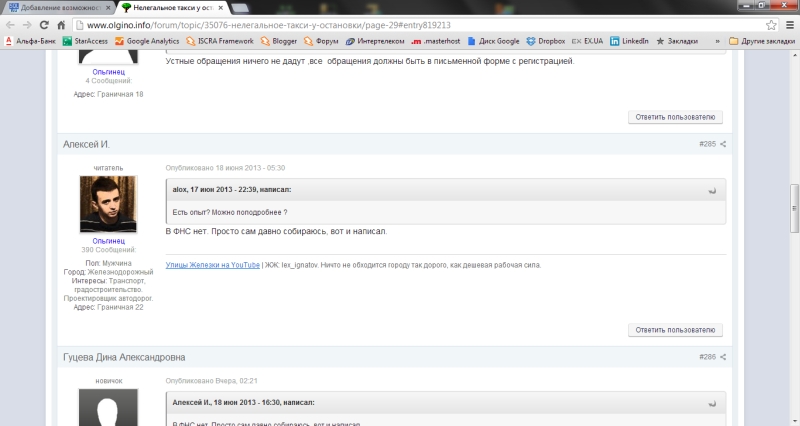Click Ответить пользователю under Алексей И.'s post
The image size is (800, 426).
675,329
